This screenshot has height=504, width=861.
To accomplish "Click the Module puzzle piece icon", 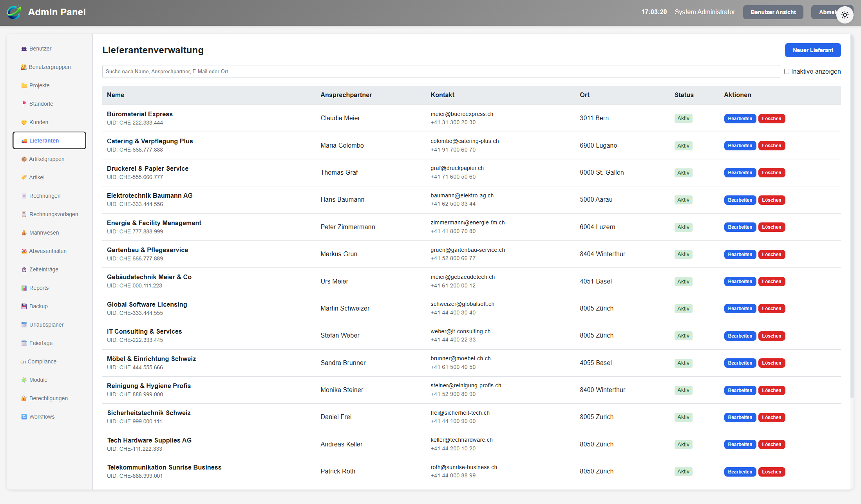I will (24, 380).
